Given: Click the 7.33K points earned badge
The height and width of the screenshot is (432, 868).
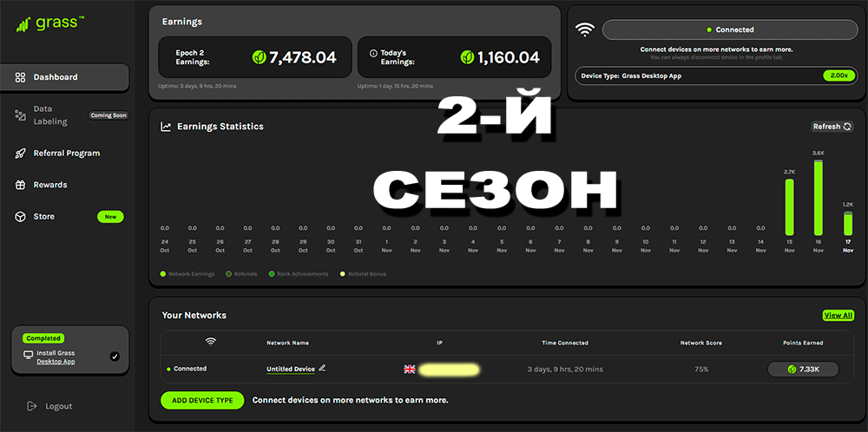Looking at the screenshot, I should 803,369.
